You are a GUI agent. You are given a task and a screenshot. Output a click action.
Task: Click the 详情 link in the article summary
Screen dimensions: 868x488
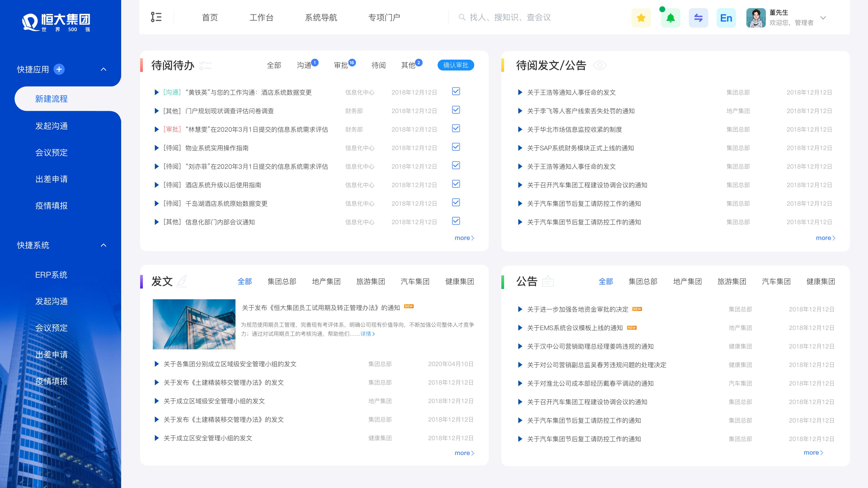point(367,334)
